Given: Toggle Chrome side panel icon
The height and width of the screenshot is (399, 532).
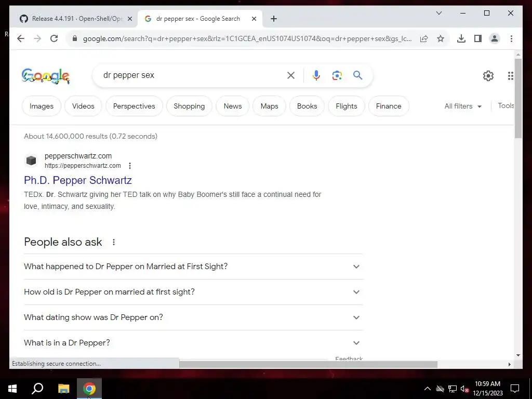Looking at the screenshot, I should pos(478,38).
